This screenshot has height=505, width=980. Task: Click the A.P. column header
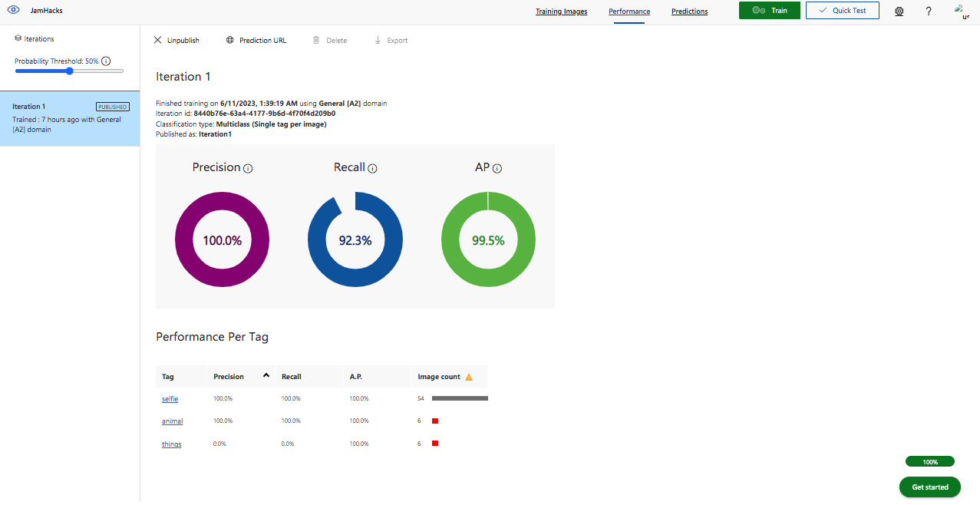(377, 376)
